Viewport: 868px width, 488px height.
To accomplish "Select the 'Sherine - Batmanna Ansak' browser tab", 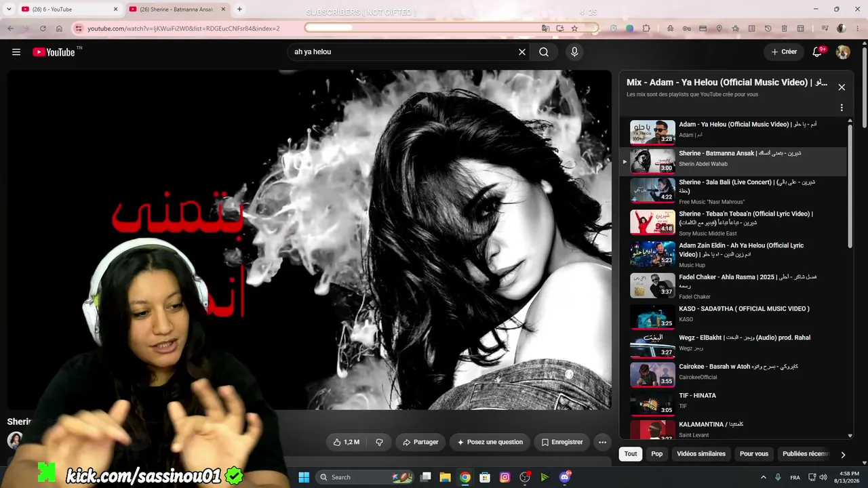I will pyautogui.click(x=178, y=9).
